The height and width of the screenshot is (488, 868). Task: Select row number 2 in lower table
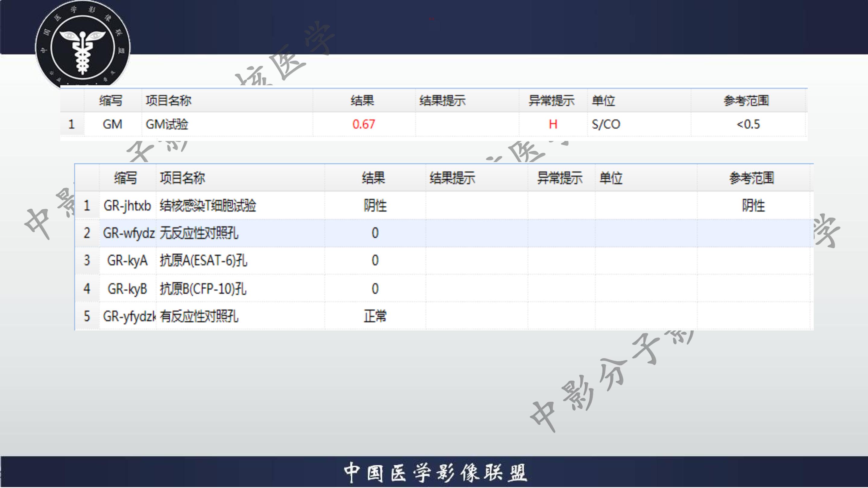[x=87, y=233]
